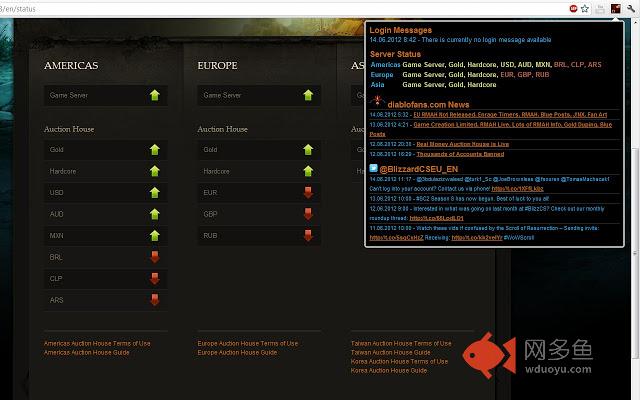The height and width of the screenshot is (400, 640).
Task: Open t.co link after 'roundup thread'
Action: pos(436,218)
